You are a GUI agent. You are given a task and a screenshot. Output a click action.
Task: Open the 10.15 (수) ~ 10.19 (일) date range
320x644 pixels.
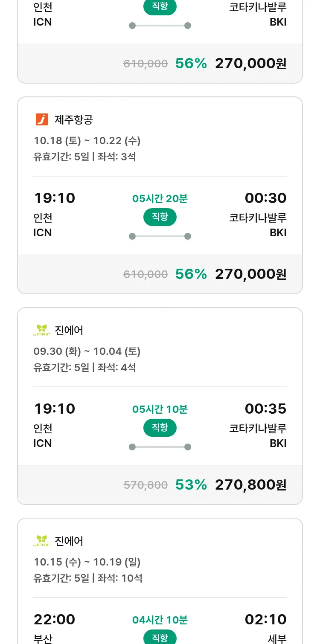pyautogui.click(x=87, y=562)
